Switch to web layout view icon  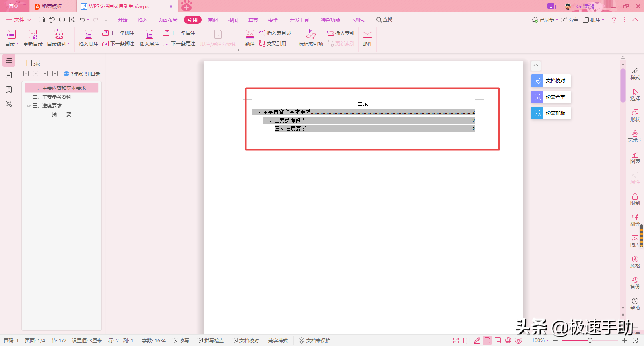pos(508,340)
